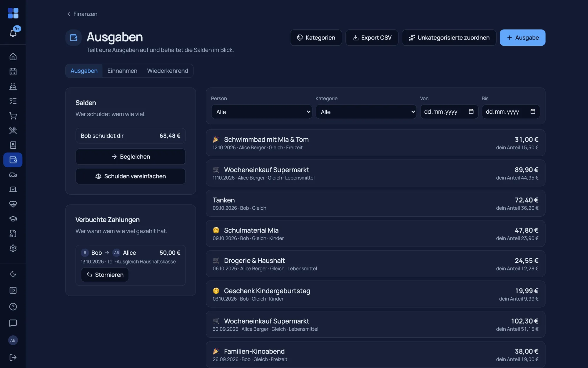Open birthday cake icon in sidebar
The height and width of the screenshot is (368, 588).
(13, 86)
